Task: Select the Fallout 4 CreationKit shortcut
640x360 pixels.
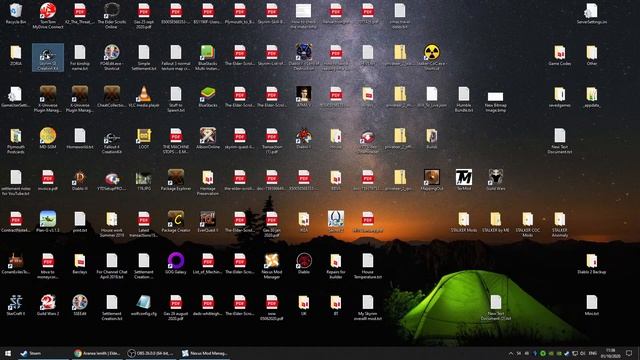Action: tap(111, 141)
